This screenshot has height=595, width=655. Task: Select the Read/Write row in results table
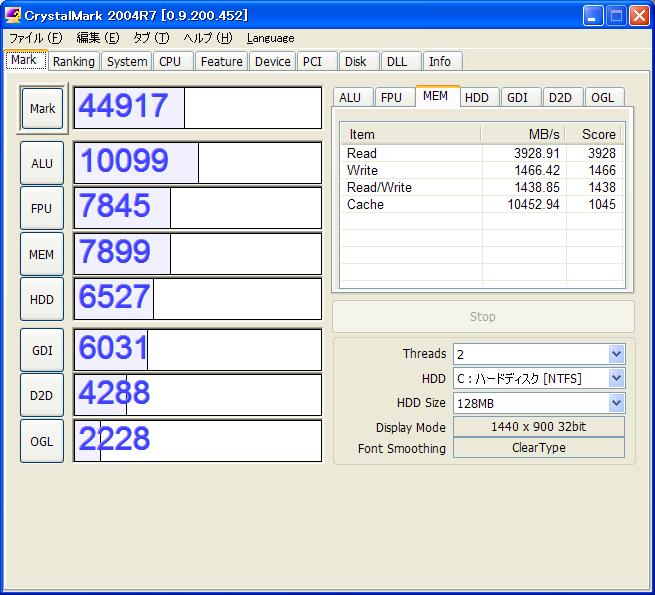(x=482, y=188)
